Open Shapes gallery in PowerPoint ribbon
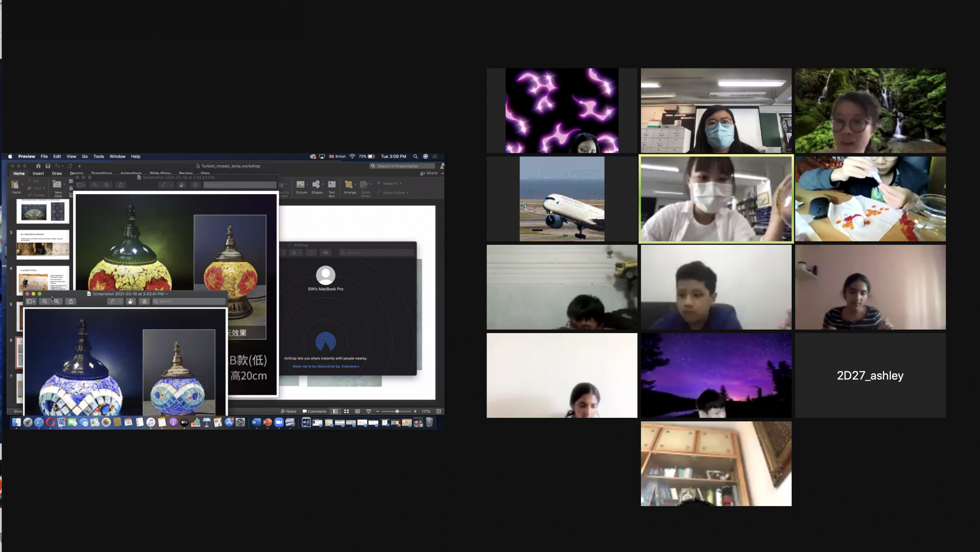 (317, 187)
